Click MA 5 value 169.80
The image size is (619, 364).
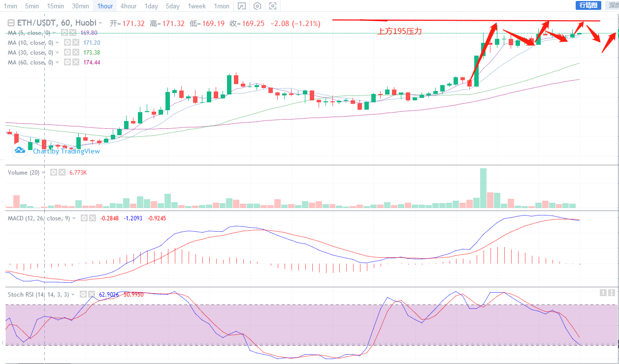click(89, 33)
